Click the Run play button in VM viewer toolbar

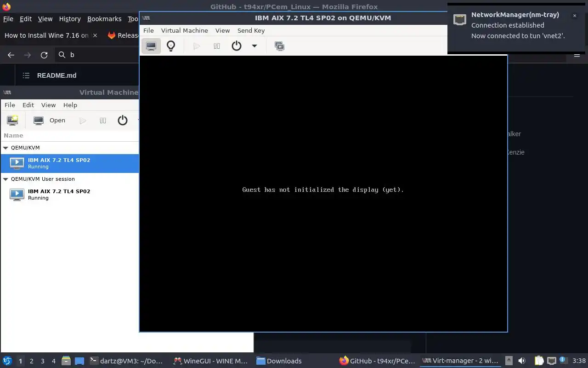(x=197, y=46)
